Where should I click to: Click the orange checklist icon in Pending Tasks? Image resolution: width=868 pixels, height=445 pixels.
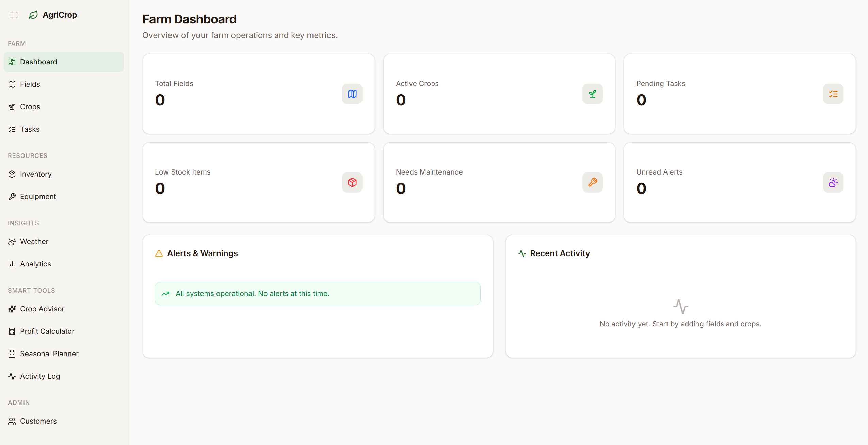pyautogui.click(x=833, y=94)
